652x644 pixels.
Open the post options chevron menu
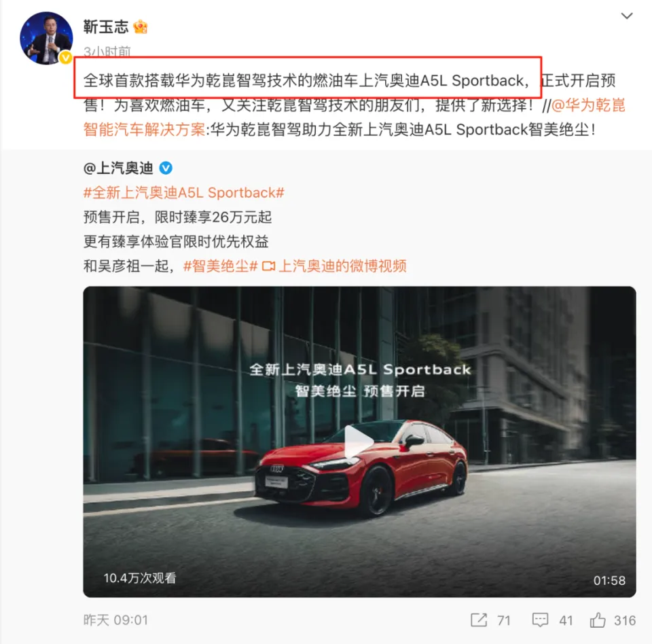[627, 16]
